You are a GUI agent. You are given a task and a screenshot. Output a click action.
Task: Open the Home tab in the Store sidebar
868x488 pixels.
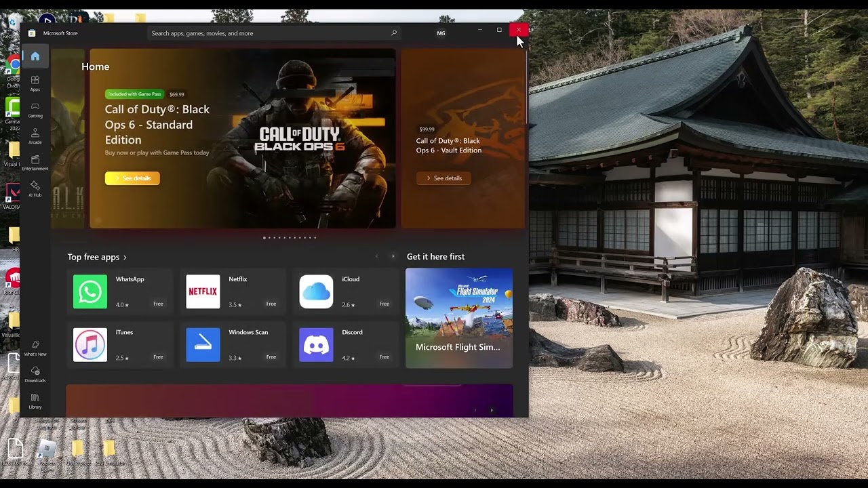pyautogui.click(x=35, y=56)
